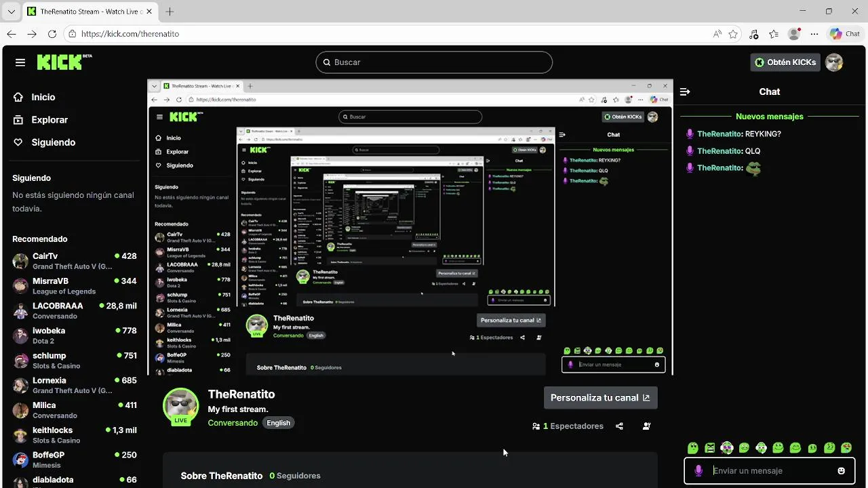The image size is (868, 488).
Task: Open a new browser tab
Action: pos(170,12)
